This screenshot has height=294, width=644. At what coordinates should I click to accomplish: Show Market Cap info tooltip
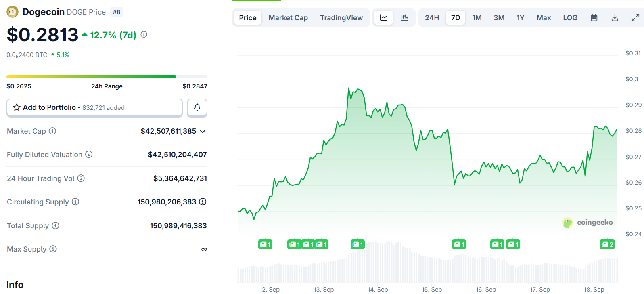tap(52, 131)
